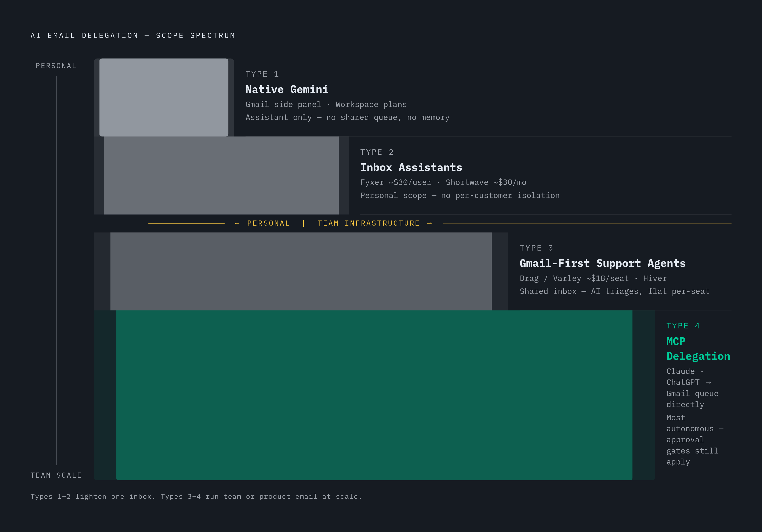Click 'Gmail side panel · Workspace plans' text
The image size is (762, 532).
[x=326, y=105]
